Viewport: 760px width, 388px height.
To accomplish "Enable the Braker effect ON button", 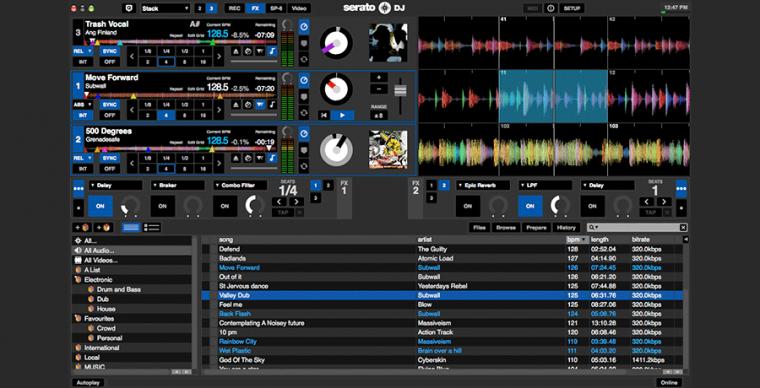I will (162, 206).
